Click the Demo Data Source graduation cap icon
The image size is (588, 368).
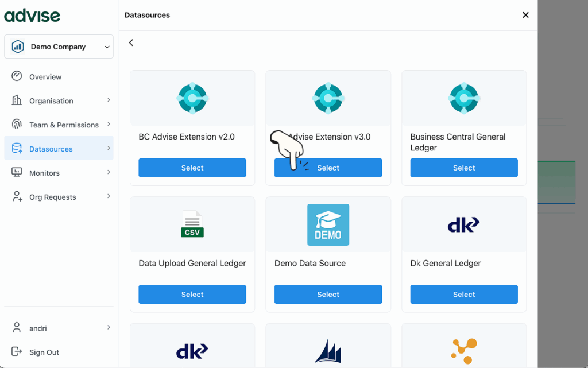click(x=328, y=224)
